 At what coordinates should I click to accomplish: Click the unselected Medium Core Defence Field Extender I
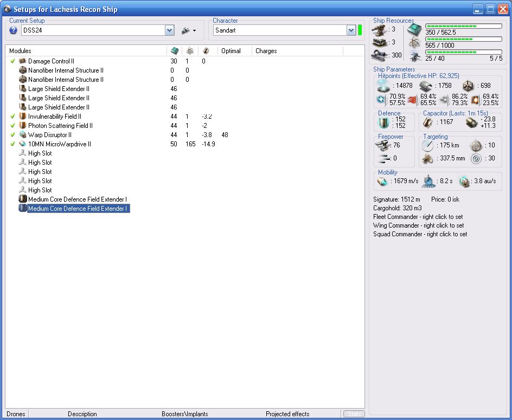[x=78, y=199]
